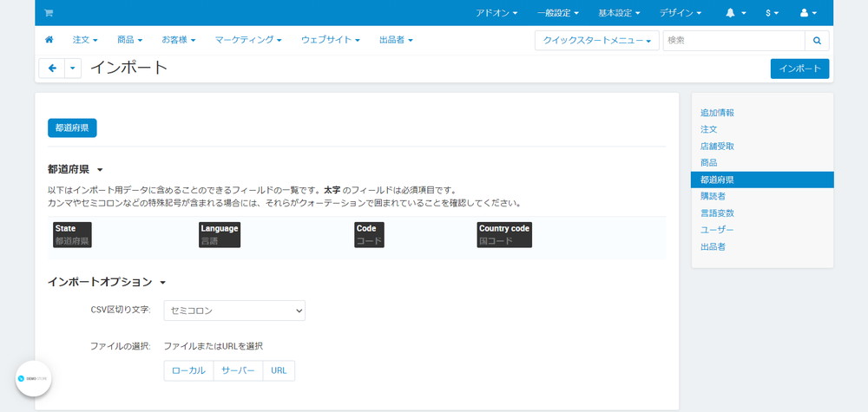Expand the クイックスタートメニュー dropdown
Image resolution: width=868 pixels, height=412 pixels.
pos(597,41)
